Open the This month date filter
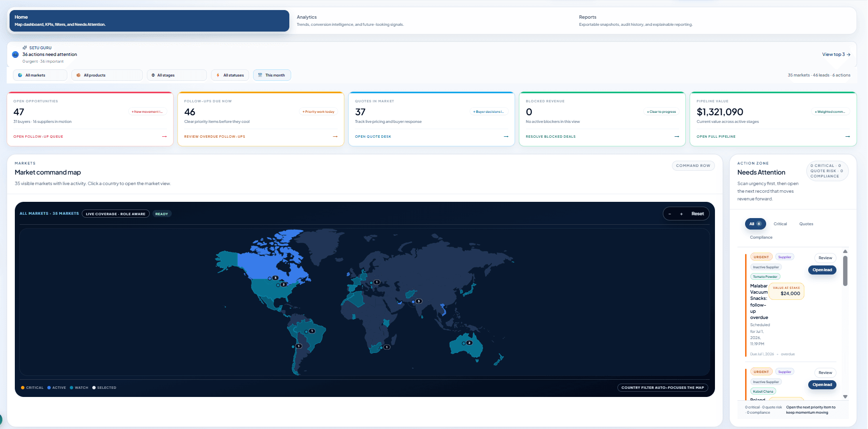 click(x=272, y=75)
